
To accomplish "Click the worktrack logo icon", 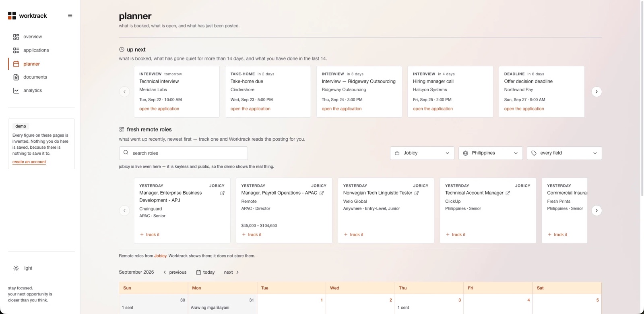I will click(12, 16).
